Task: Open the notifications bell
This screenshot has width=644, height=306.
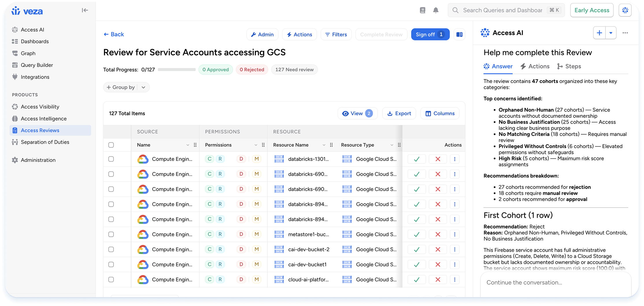Action: click(436, 10)
